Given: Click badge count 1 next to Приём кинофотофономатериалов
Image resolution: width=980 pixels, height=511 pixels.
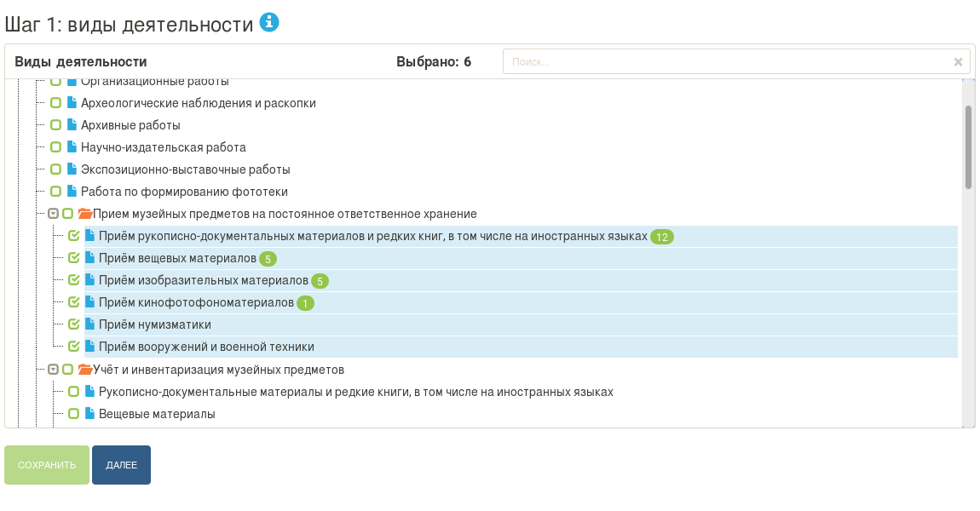Looking at the screenshot, I should click(x=306, y=303).
